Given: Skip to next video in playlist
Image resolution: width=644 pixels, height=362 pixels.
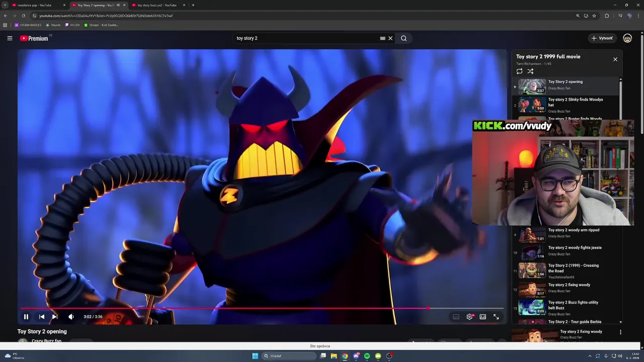Looking at the screenshot, I should point(55,317).
